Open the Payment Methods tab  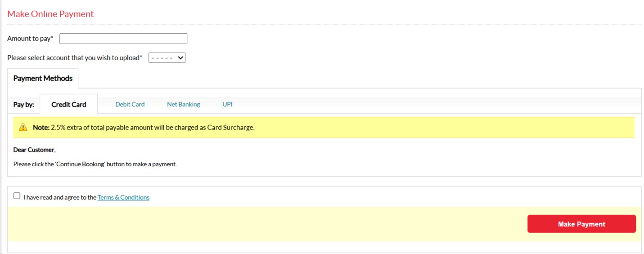(x=43, y=78)
